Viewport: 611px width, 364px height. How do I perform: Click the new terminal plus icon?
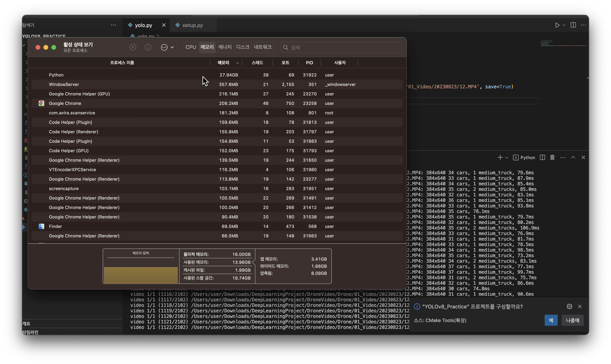click(x=500, y=158)
